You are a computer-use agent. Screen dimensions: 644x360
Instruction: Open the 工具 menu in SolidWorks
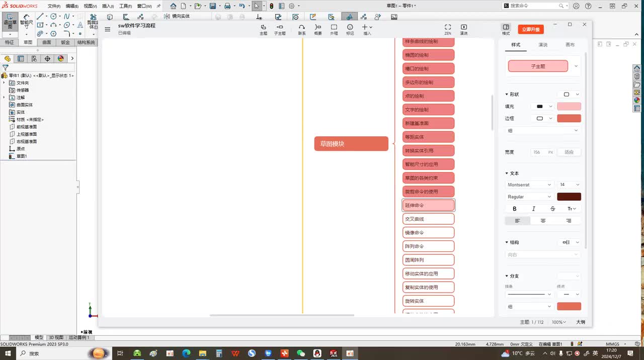[126, 6]
